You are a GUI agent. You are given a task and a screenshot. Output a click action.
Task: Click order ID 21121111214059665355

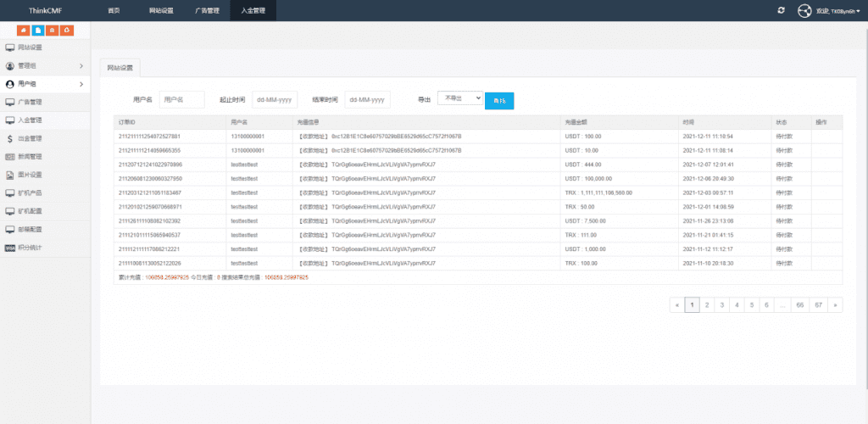coord(150,151)
